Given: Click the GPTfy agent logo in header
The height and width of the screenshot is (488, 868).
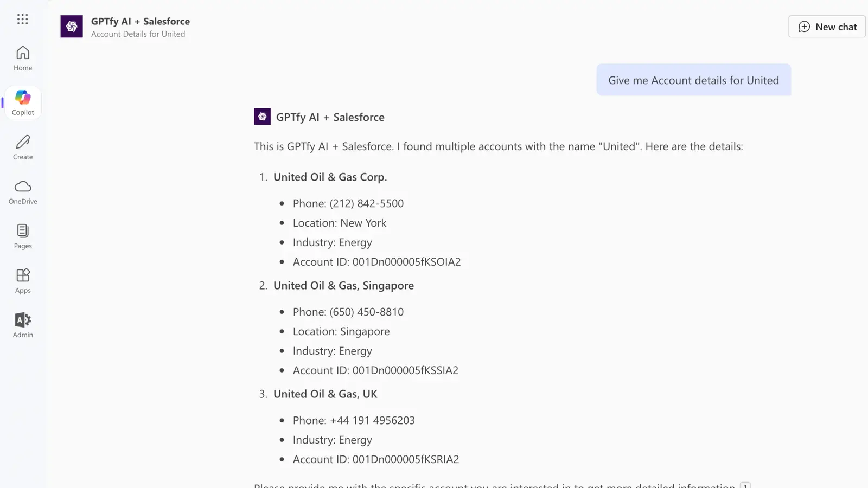Looking at the screenshot, I should pyautogui.click(x=72, y=27).
